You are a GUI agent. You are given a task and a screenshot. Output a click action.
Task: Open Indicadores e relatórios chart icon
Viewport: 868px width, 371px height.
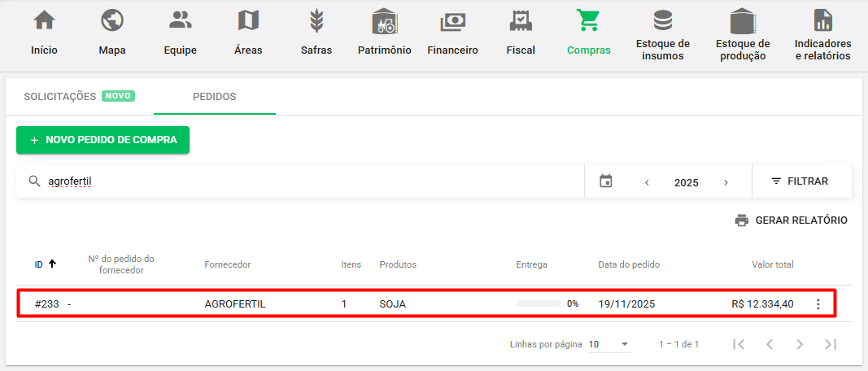822,20
